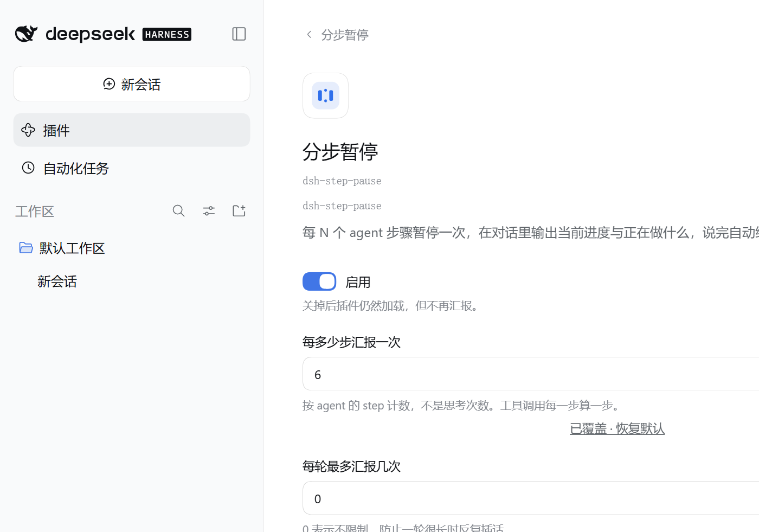Click the clock icon beside 自动化任务
This screenshot has width=759, height=532.
coord(28,168)
